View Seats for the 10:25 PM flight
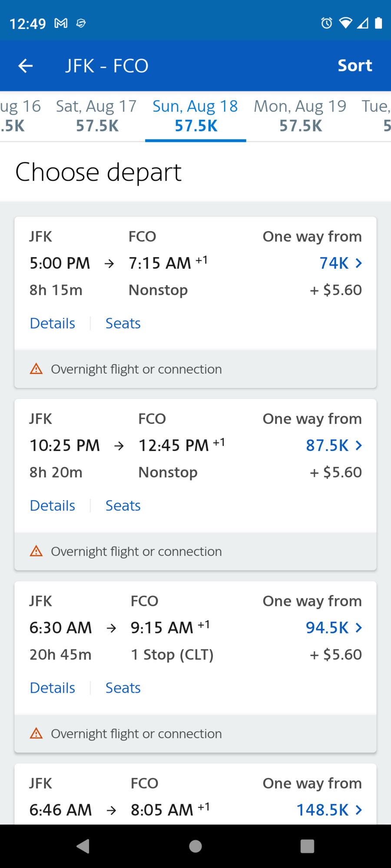The height and width of the screenshot is (868, 391). pyautogui.click(x=123, y=506)
